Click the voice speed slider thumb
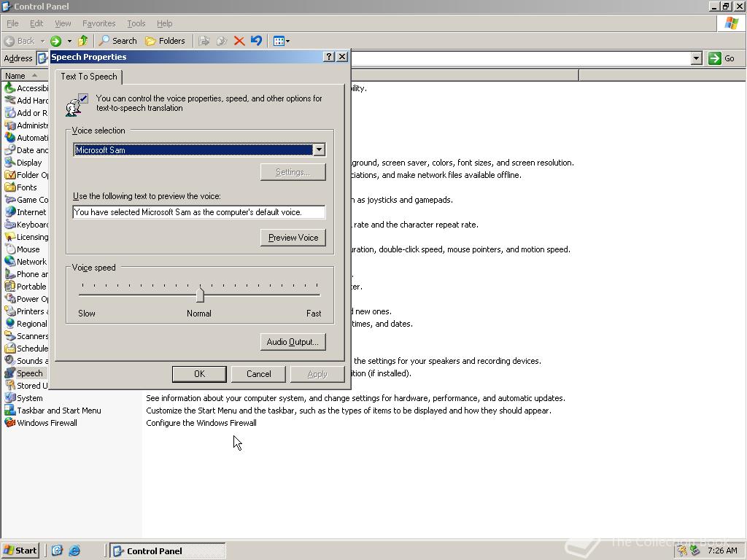 coord(200,295)
